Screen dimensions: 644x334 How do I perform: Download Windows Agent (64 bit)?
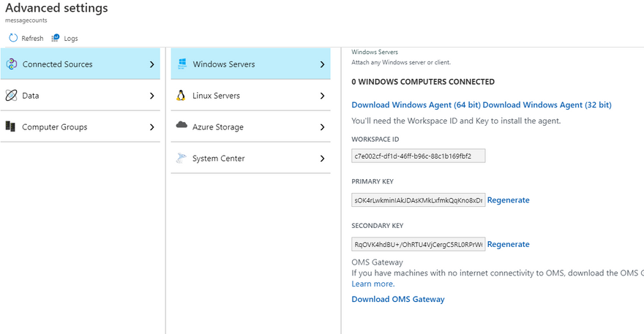(x=416, y=105)
